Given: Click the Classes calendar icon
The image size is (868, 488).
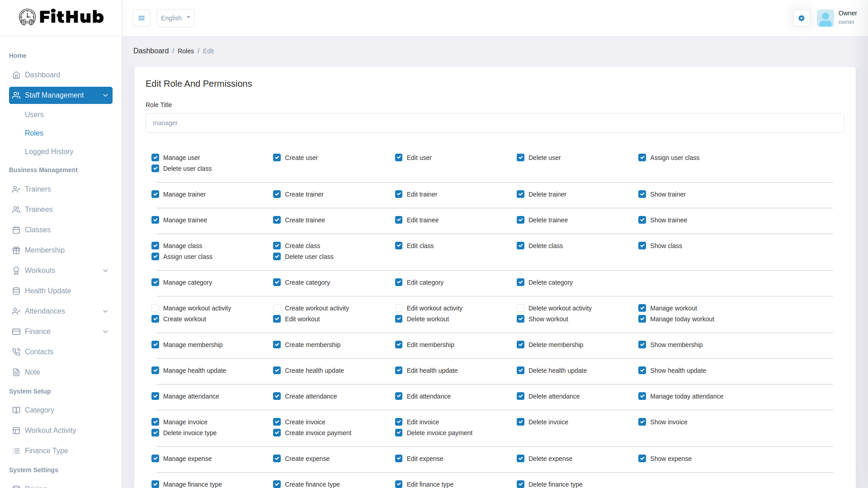Looking at the screenshot, I should [16, 230].
